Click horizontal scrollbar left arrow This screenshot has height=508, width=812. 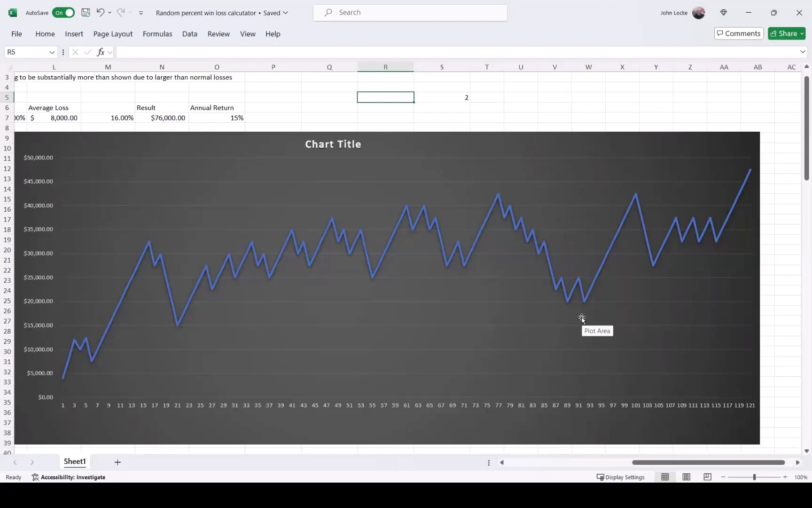[502, 462]
